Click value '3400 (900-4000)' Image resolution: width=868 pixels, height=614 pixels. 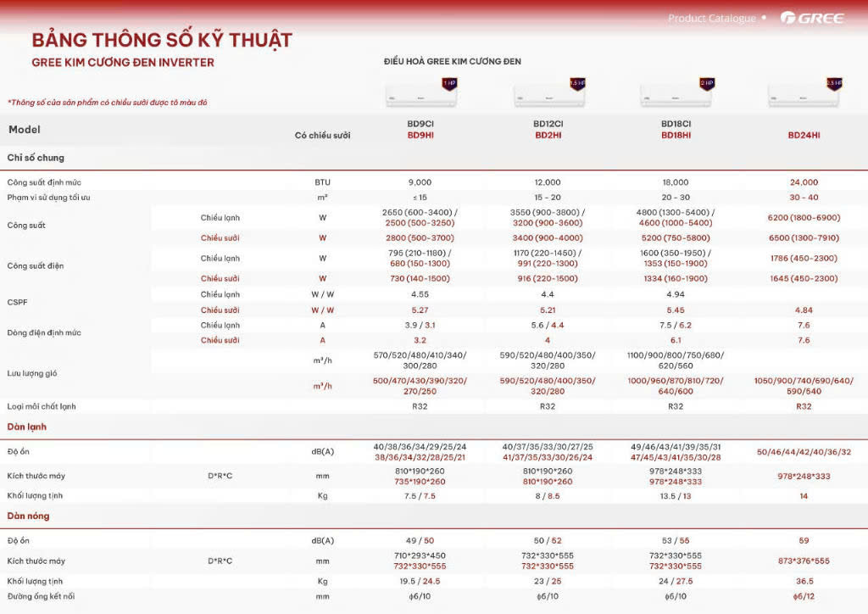[x=548, y=238]
